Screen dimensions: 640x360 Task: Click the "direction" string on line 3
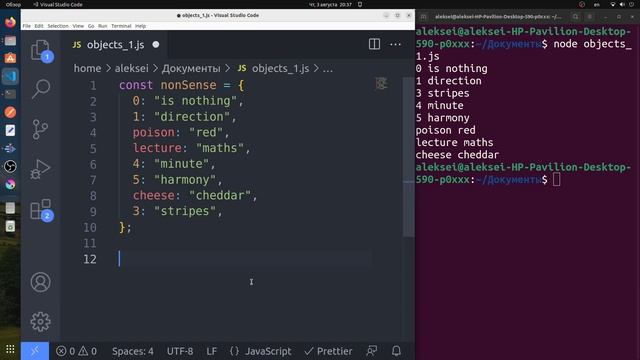tap(192, 117)
